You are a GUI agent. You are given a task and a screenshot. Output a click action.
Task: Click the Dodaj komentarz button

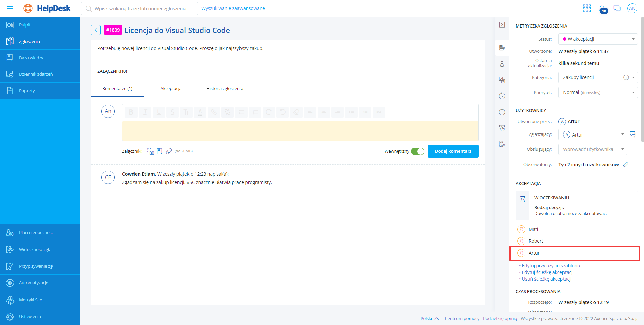(x=453, y=151)
